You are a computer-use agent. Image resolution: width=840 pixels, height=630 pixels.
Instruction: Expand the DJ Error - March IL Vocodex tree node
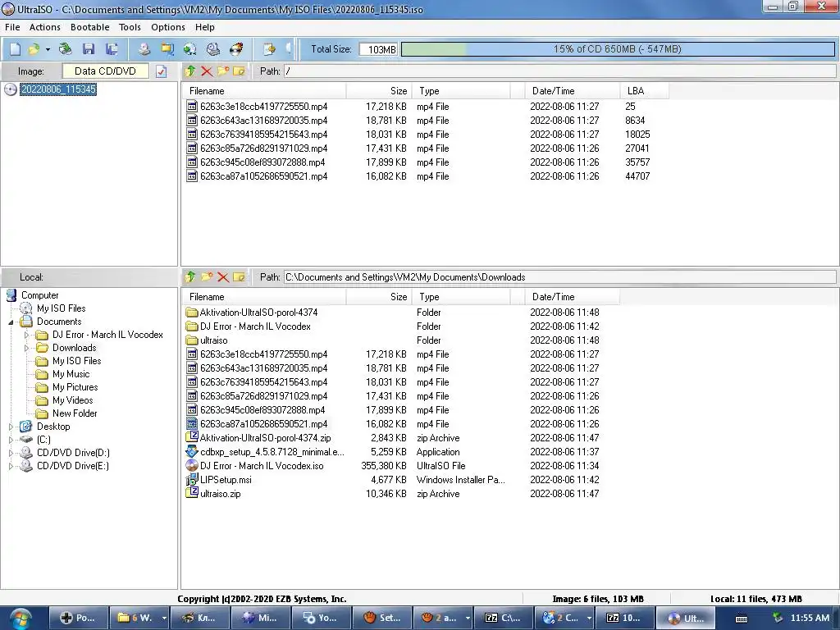(26, 335)
